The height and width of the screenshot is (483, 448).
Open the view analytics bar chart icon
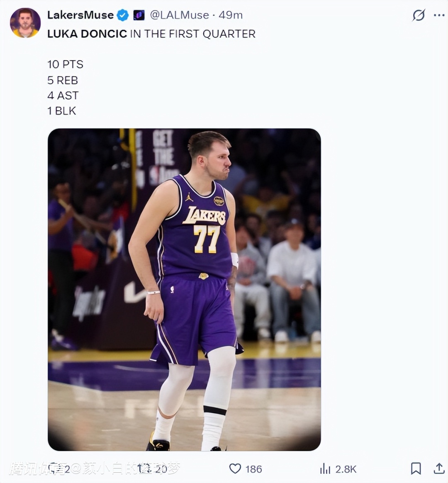(325, 469)
